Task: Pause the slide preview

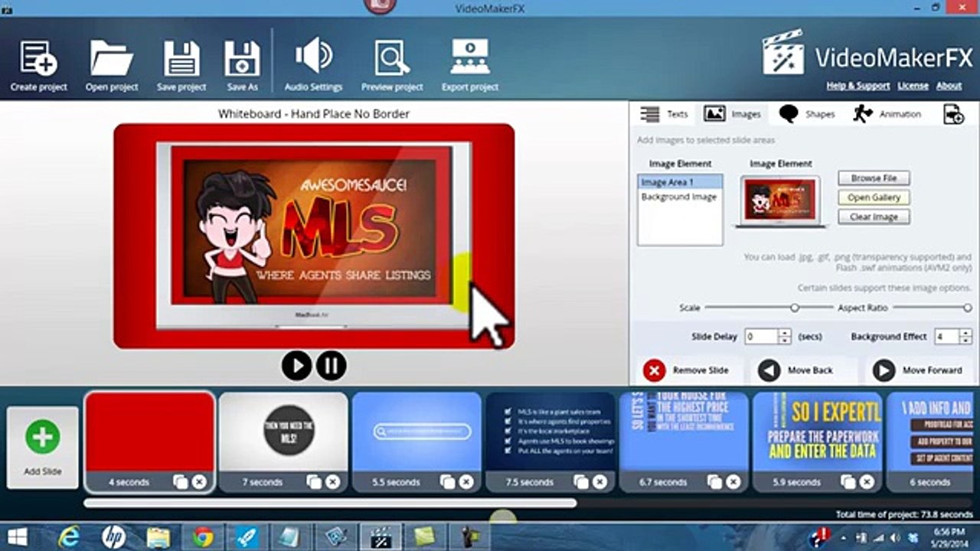Action: point(332,366)
